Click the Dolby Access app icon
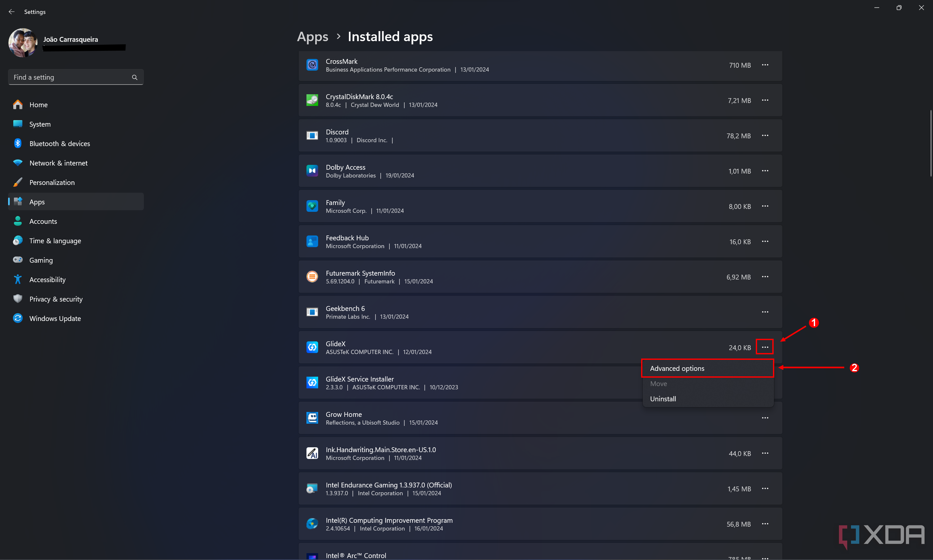This screenshot has width=933, height=560. (312, 171)
